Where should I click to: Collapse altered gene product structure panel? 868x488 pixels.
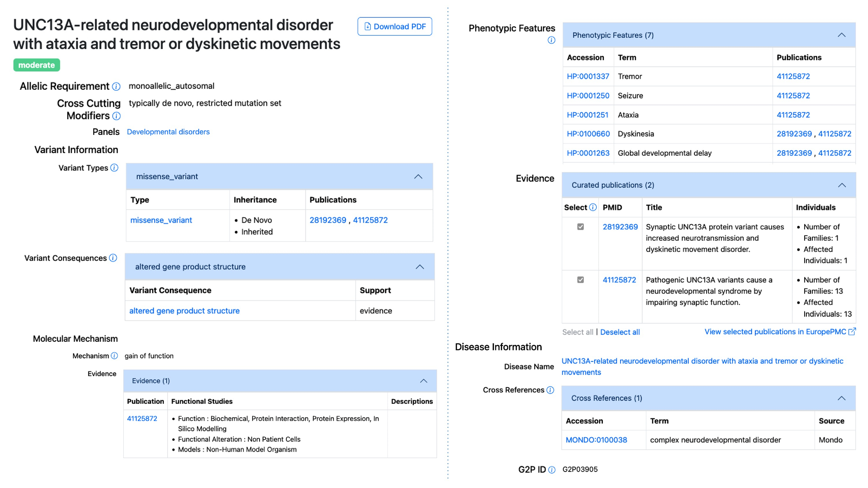(420, 267)
